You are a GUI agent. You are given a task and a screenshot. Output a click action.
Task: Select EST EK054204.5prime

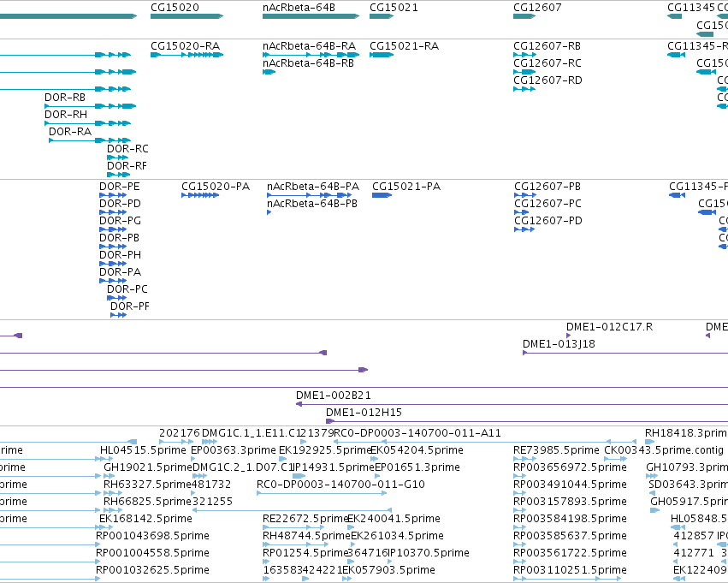[x=374, y=459]
